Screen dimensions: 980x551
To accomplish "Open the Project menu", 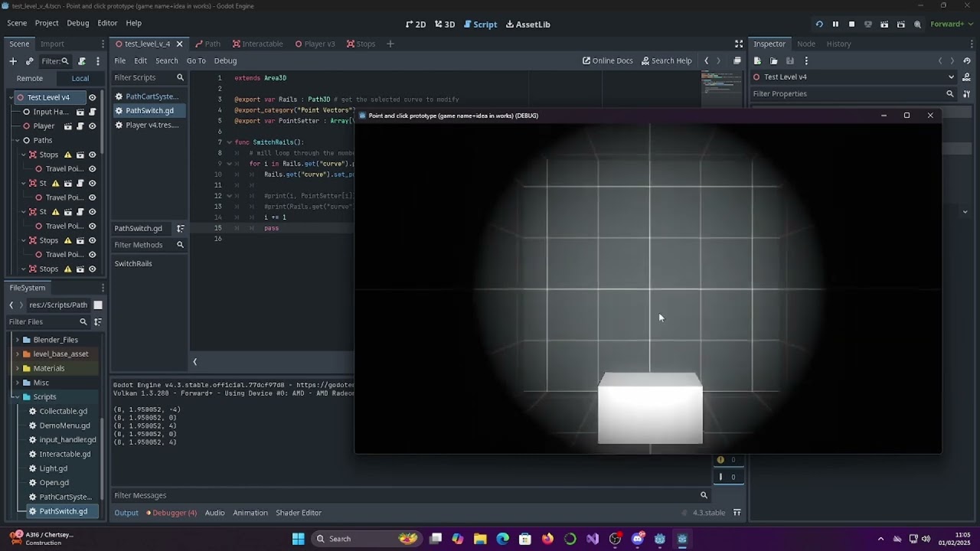I will tap(47, 23).
